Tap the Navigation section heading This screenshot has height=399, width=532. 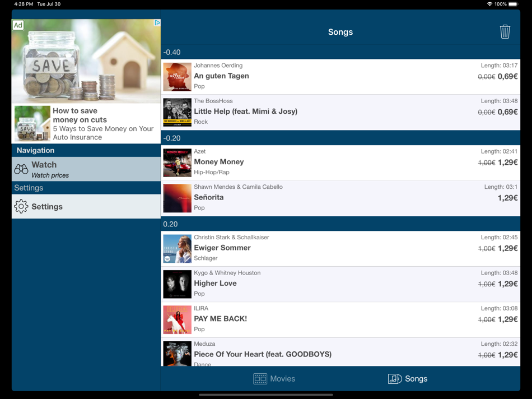pyautogui.click(x=35, y=150)
